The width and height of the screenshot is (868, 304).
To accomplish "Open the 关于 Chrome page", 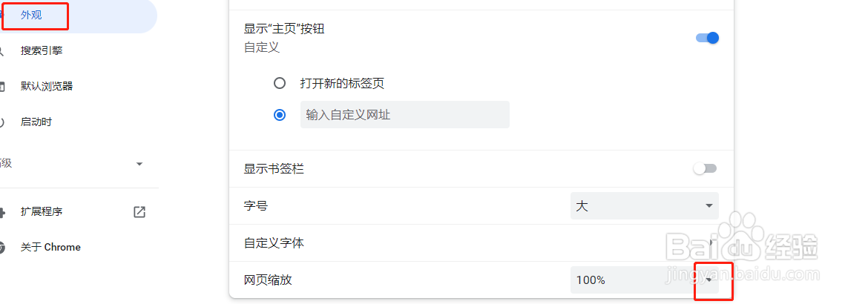I will coord(50,248).
